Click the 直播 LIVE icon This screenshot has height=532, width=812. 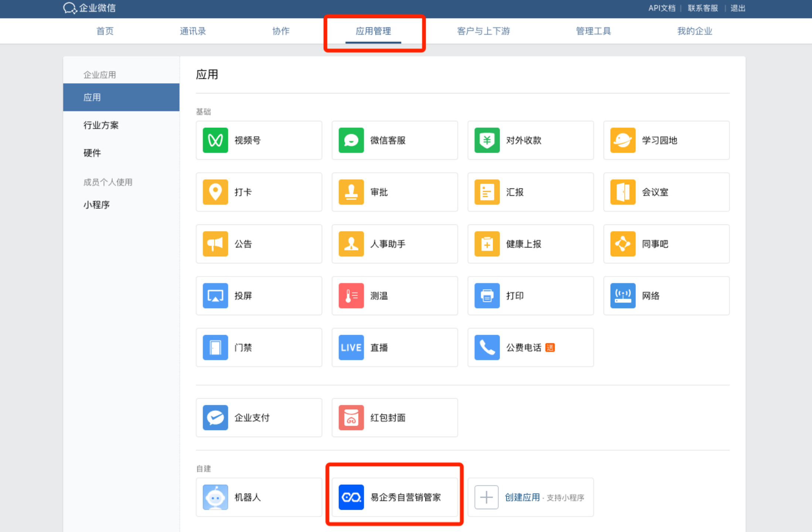pos(351,347)
